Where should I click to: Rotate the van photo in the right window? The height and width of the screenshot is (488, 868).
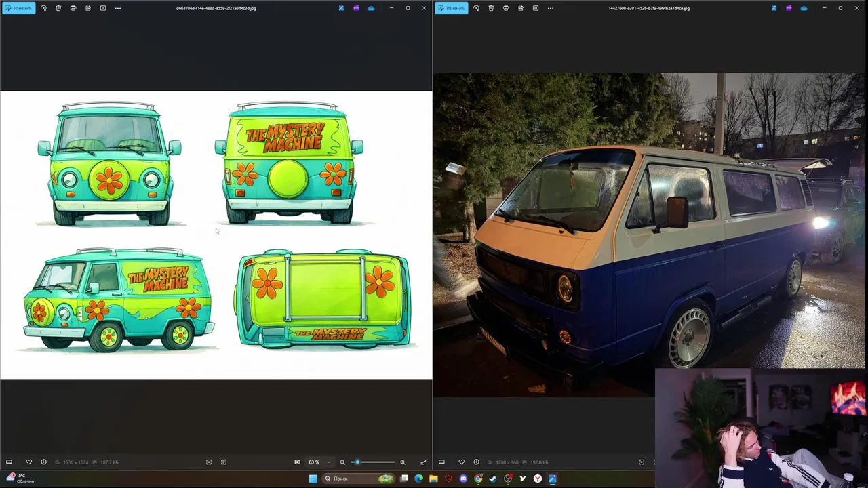point(476,8)
